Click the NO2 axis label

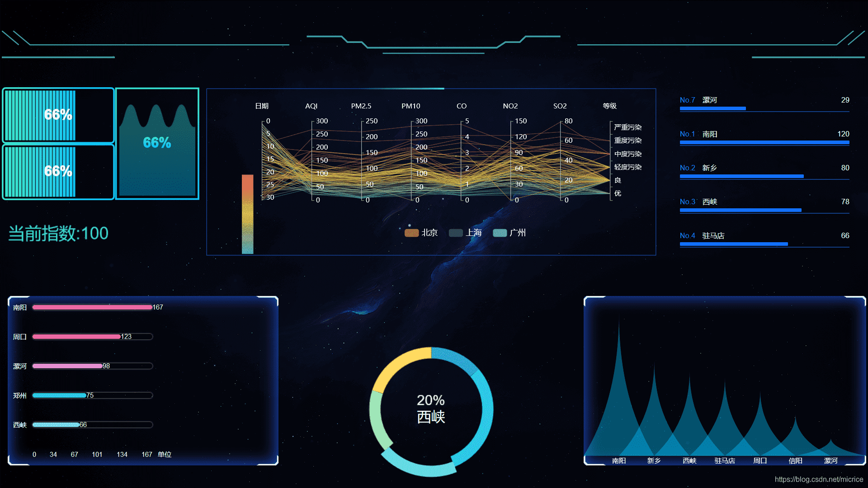tap(510, 106)
